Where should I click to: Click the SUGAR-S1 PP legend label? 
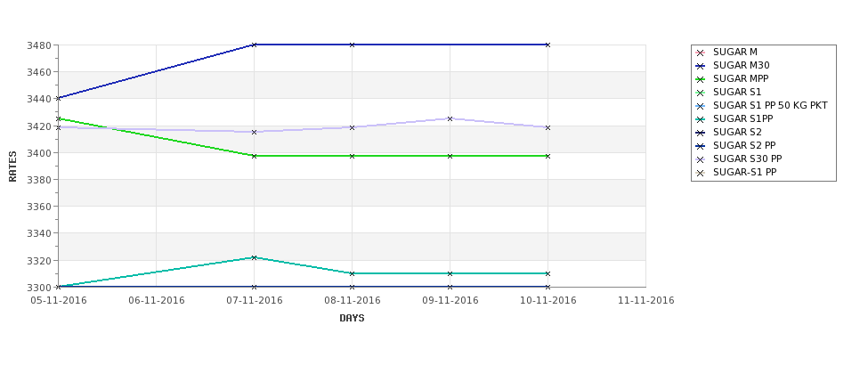[x=744, y=172]
